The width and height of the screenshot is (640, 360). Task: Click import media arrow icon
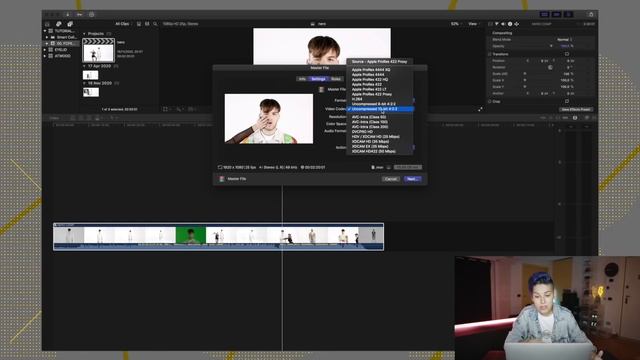pyautogui.click(x=68, y=14)
